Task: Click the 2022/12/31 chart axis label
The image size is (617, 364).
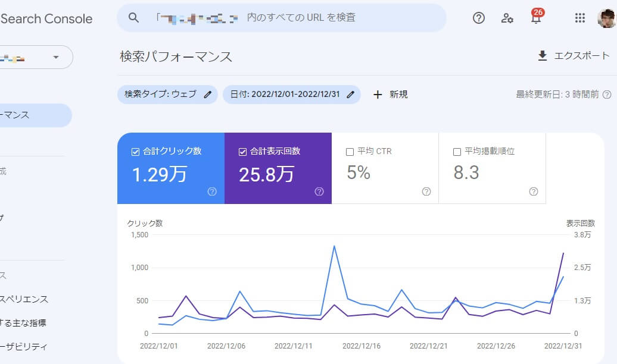Action: click(563, 346)
